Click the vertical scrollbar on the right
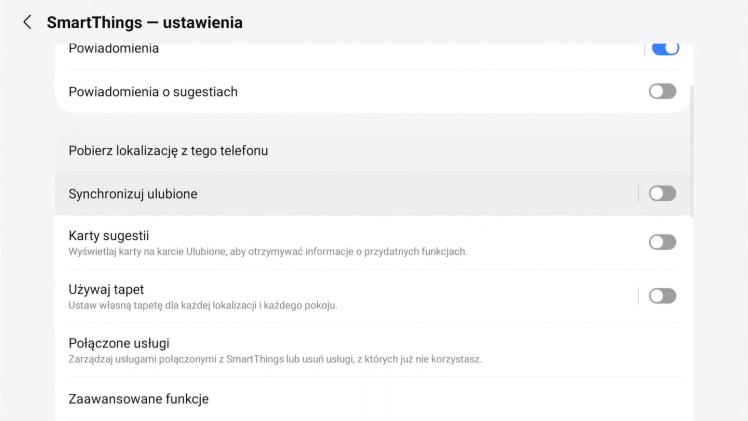Image resolution: width=748 pixels, height=421 pixels. tap(692, 150)
